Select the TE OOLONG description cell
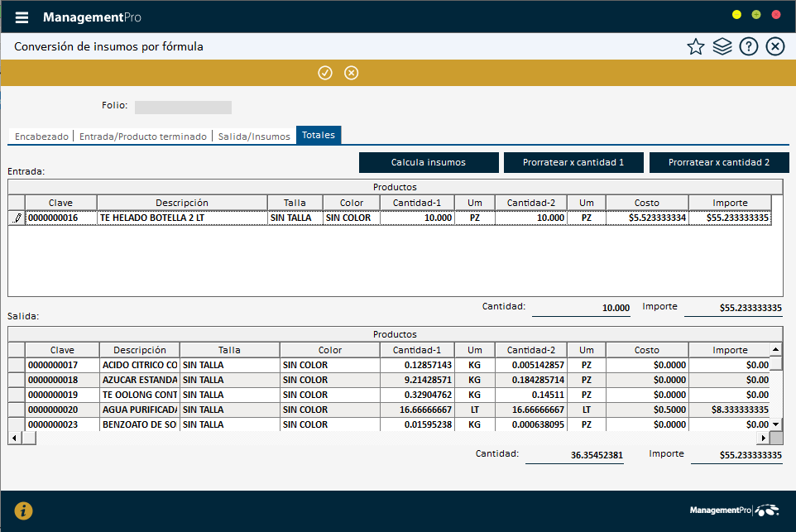The width and height of the screenshot is (796, 532). pyautogui.click(x=140, y=395)
